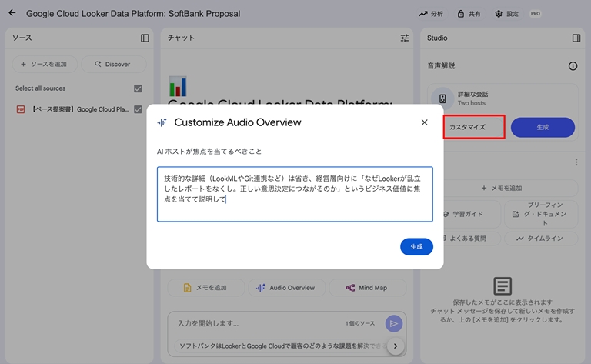Image resolution: width=591 pixels, height=364 pixels.
Task: Click the info icon beside 音声解説
Action: point(573,66)
